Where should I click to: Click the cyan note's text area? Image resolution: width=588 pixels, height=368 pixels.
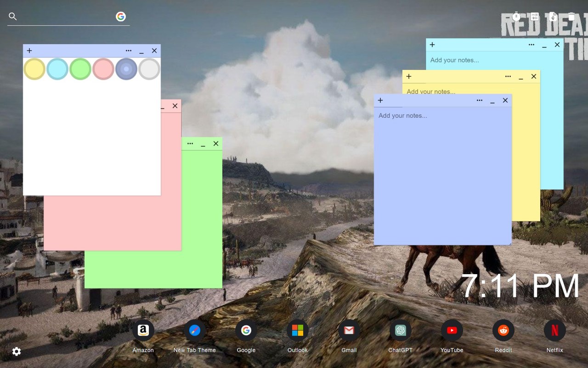click(494, 60)
